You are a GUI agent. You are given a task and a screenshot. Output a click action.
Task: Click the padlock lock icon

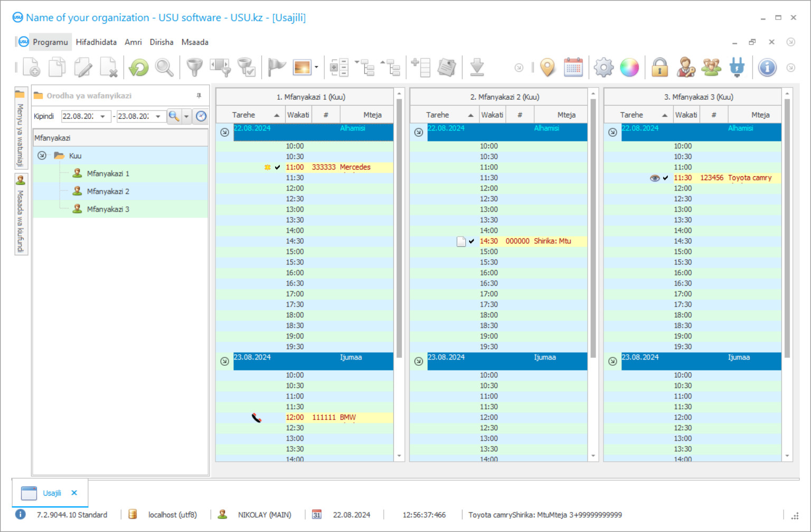click(x=659, y=68)
